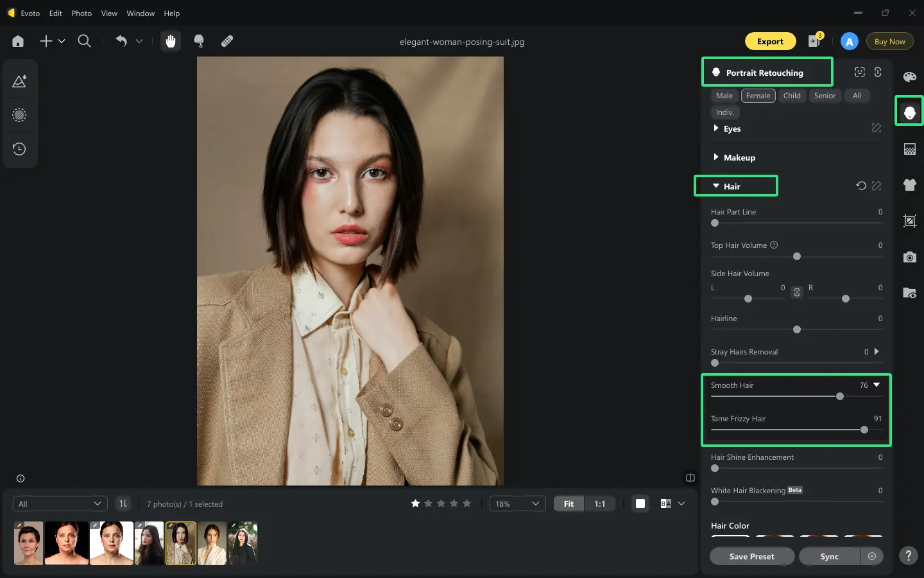Open the Window menu
The width and height of the screenshot is (924, 578).
[x=141, y=13]
